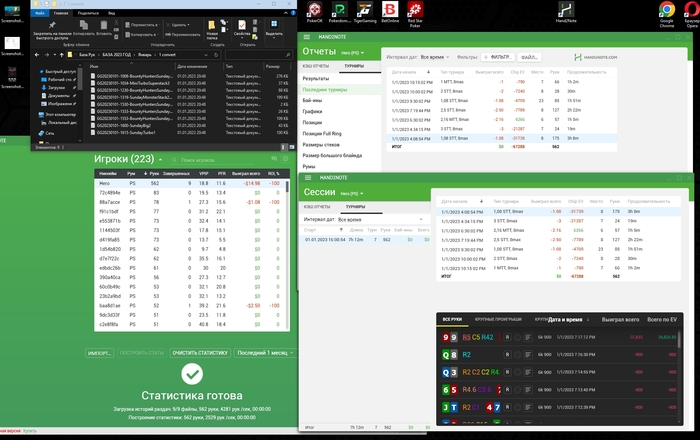This screenshot has height=440, width=700.
Task: Click Вставить icon in Explorer ribbon
Action: pos(104,25)
